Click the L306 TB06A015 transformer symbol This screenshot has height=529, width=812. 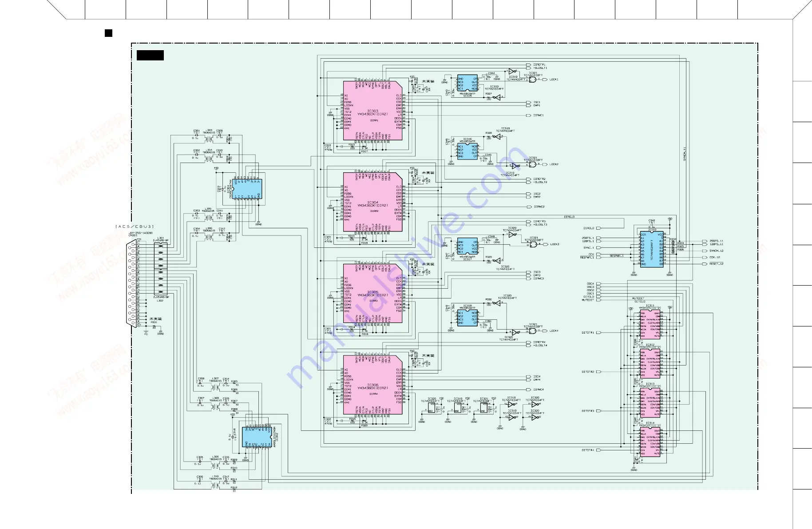tap(208, 238)
